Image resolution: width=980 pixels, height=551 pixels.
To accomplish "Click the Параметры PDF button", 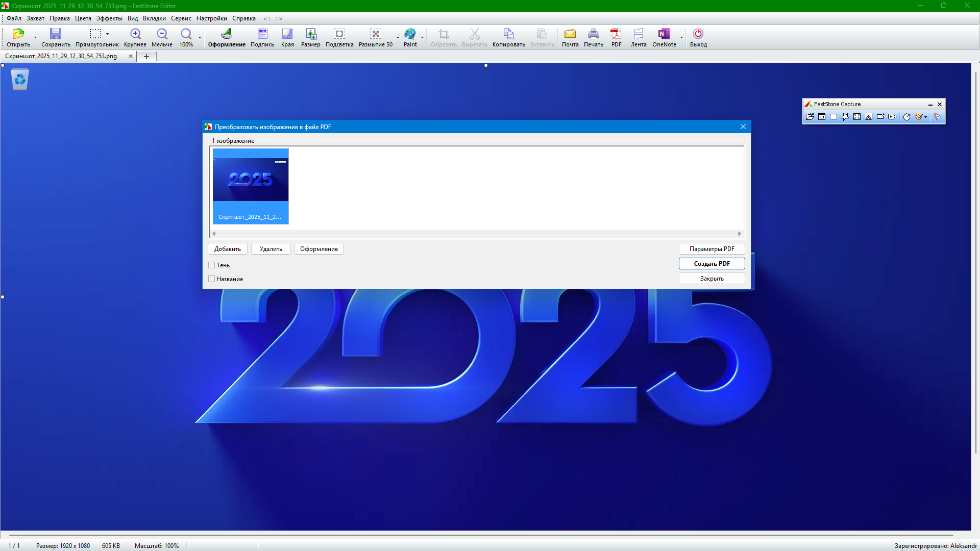I will pos(712,249).
